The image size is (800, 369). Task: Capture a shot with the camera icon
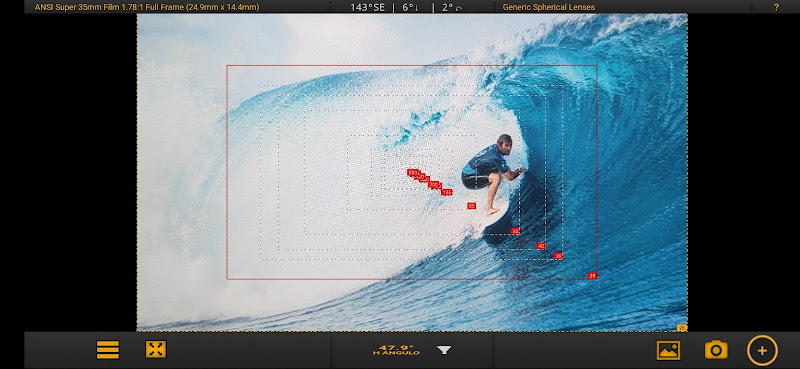click(716, 350)
